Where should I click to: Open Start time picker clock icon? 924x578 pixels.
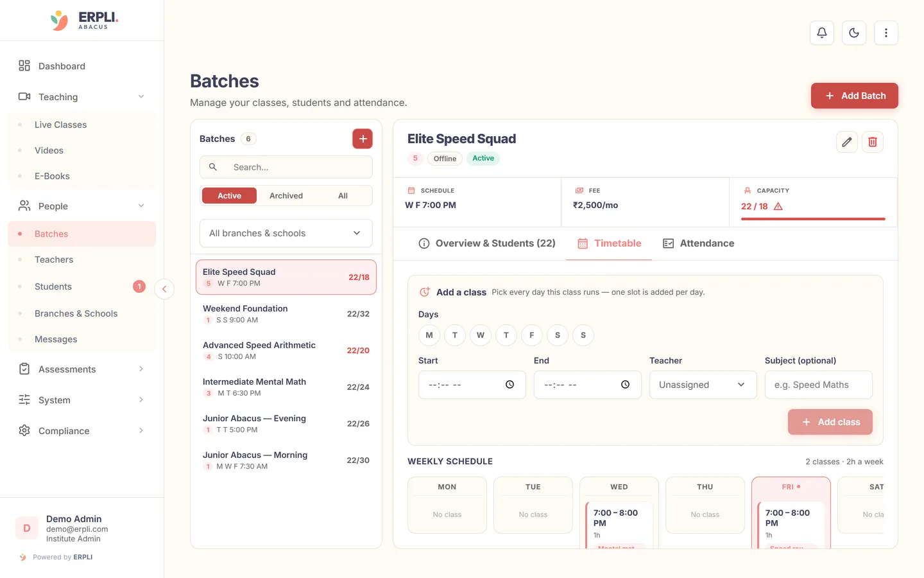point(509,385)
